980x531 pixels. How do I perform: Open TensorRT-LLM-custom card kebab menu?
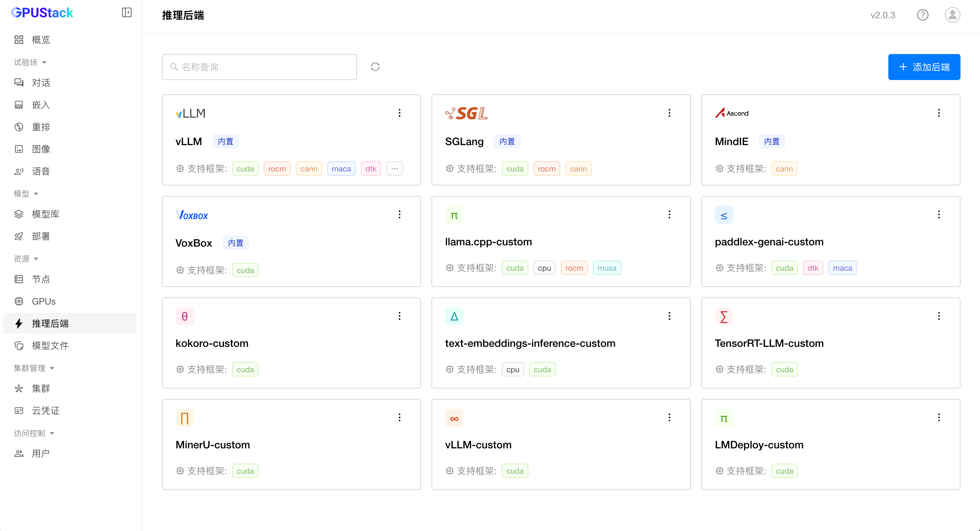(x=938, y=316)
